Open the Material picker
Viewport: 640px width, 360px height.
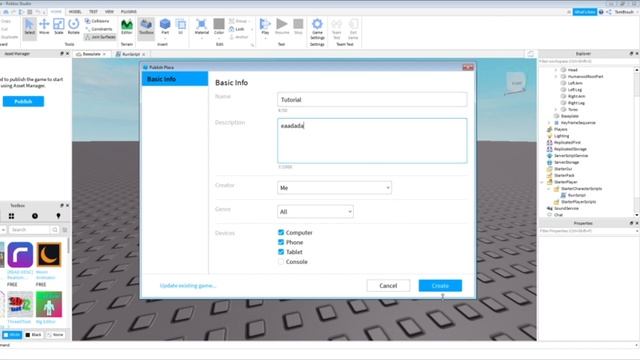tap(202, 27)
